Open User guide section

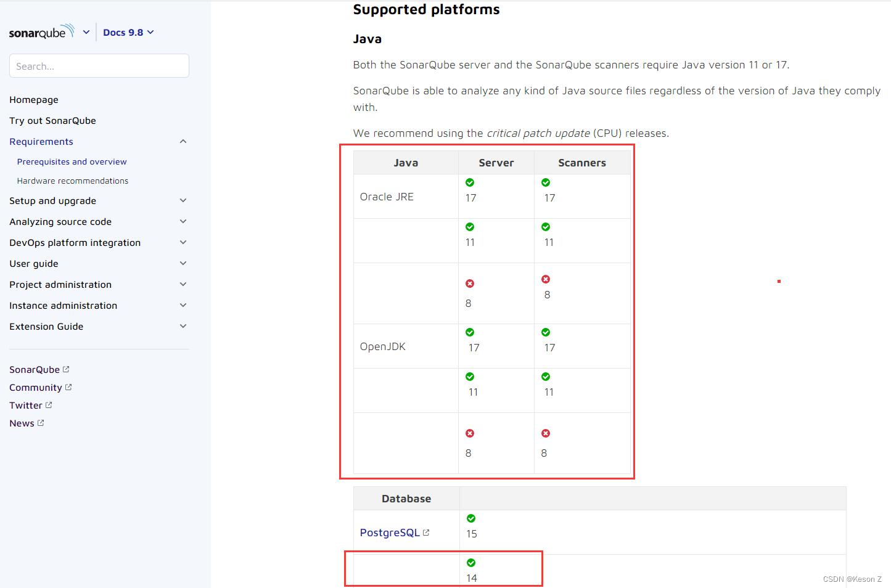[x=34, y=264]
